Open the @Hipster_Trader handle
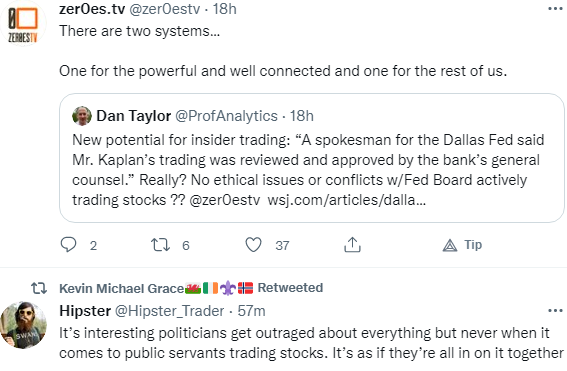This screenshot has width=567, height=371. pyautogui.click(x=170, y=311)
